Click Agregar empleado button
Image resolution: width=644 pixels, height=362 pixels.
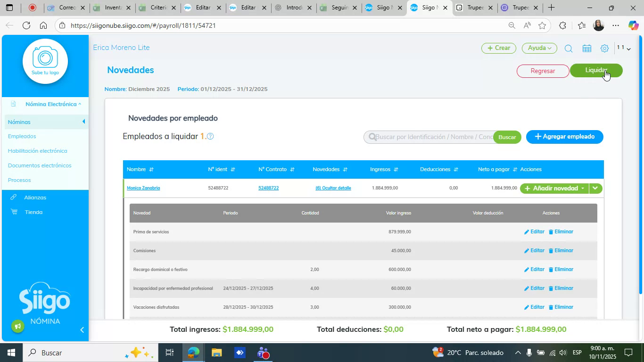click(564, 137)
